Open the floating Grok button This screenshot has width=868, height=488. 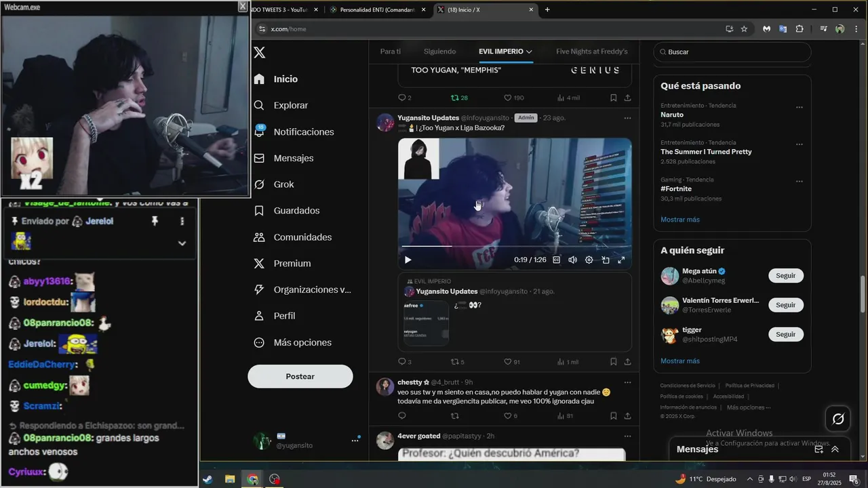(x=838, y=419)
